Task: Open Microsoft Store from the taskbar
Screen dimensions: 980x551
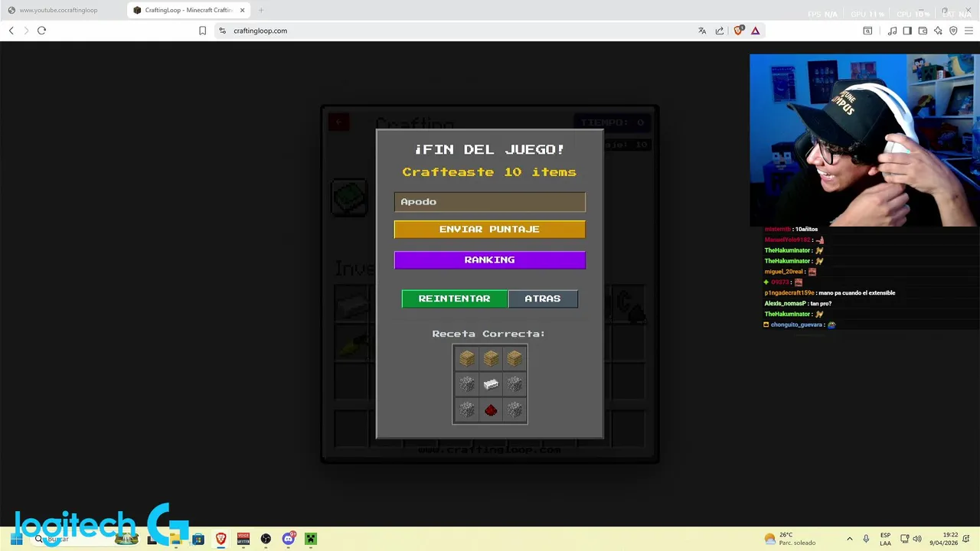Action: point(198,539)
